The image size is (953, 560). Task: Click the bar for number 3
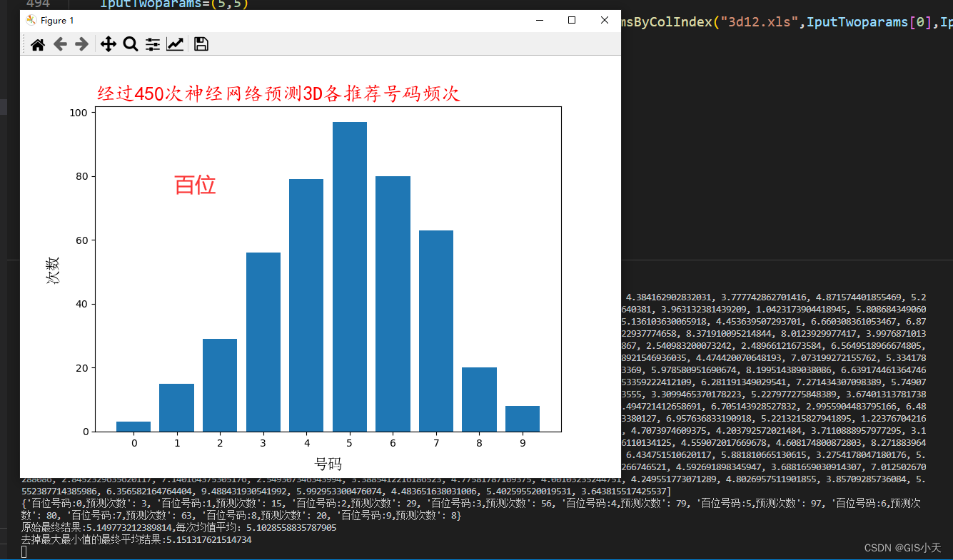pyautogui.click(x=263, y=342)
